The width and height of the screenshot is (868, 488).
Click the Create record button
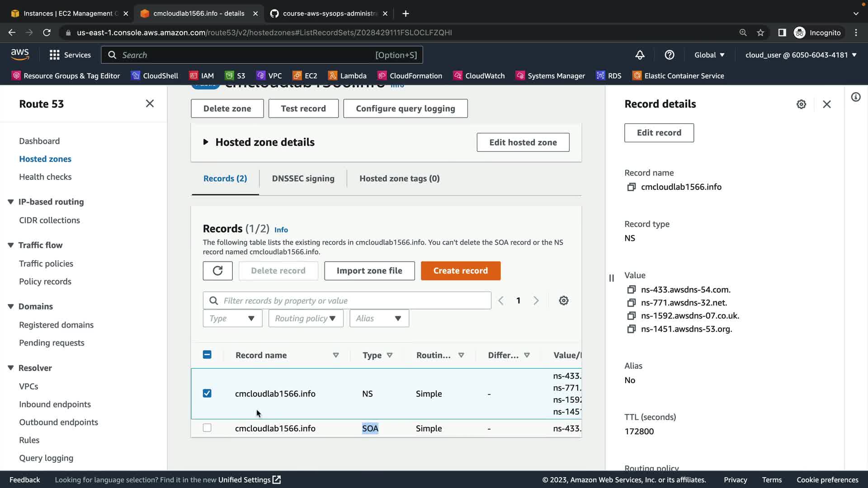click(460, 271)
